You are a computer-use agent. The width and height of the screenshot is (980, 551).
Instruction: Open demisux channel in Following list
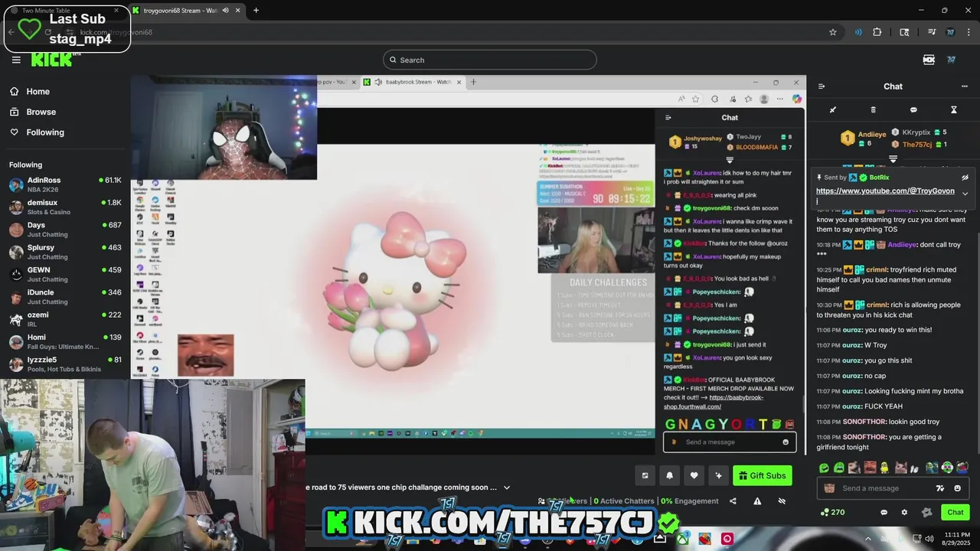pos(65,207)
